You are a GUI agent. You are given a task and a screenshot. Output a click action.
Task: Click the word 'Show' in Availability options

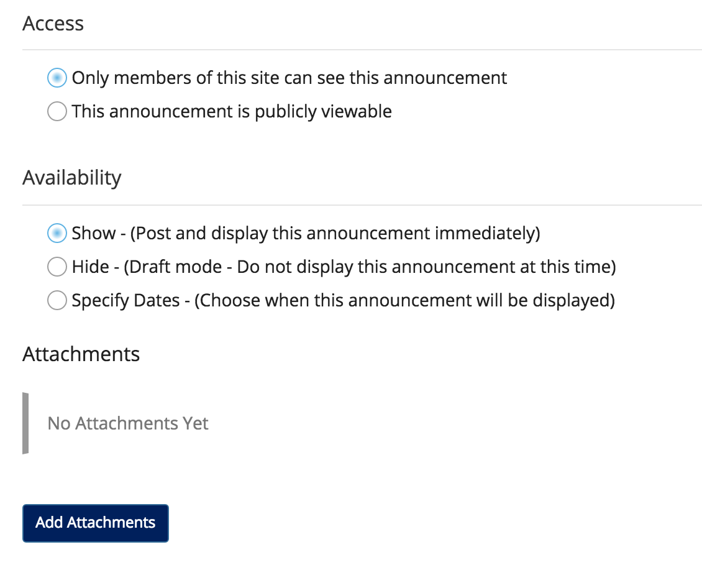(94, 234)
